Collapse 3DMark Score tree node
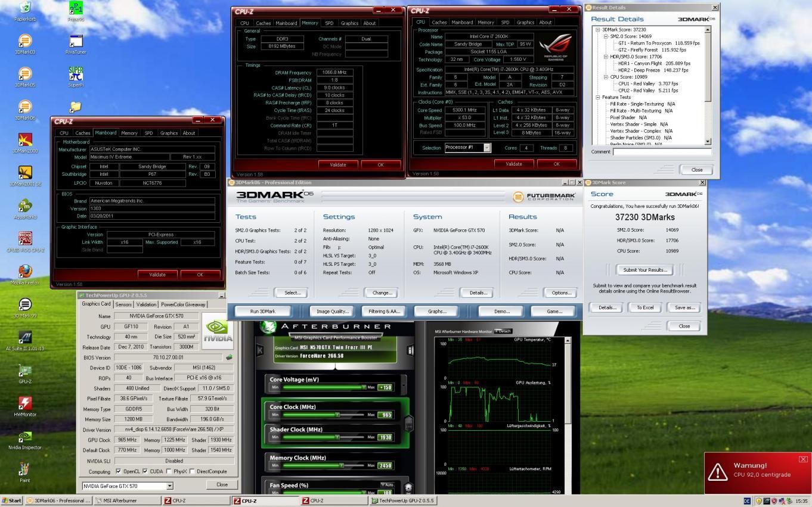This screenshot has width=812, height=507. tap(599, 29)
